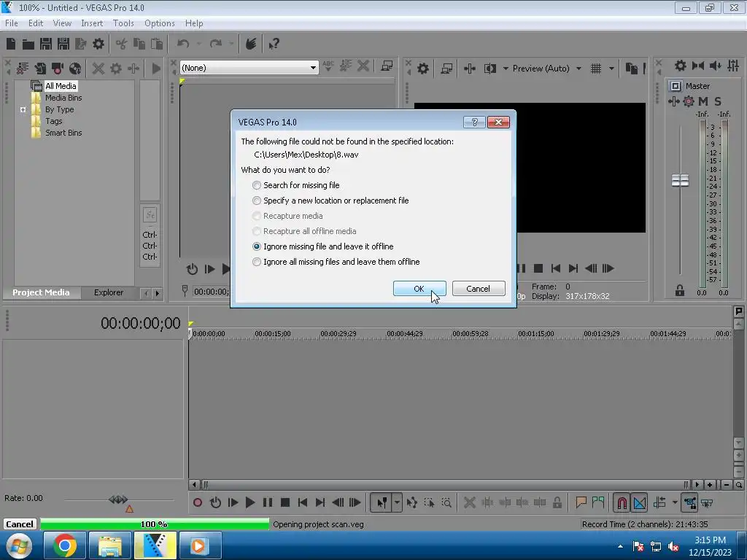
Task: Open dropdown arrow next to overlays grid
Action: 612,69
